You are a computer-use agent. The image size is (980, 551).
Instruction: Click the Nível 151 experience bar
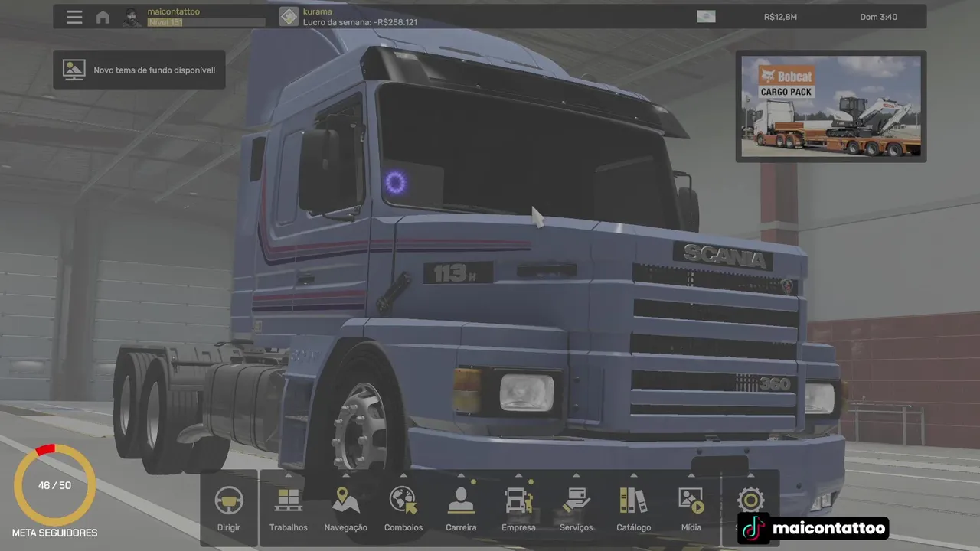tap(206, 22)
